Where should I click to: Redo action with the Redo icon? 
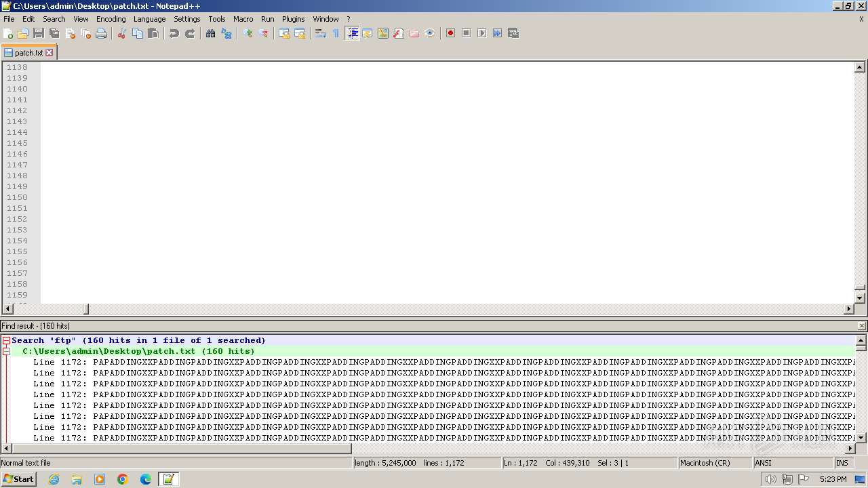(x=190, y=33)
